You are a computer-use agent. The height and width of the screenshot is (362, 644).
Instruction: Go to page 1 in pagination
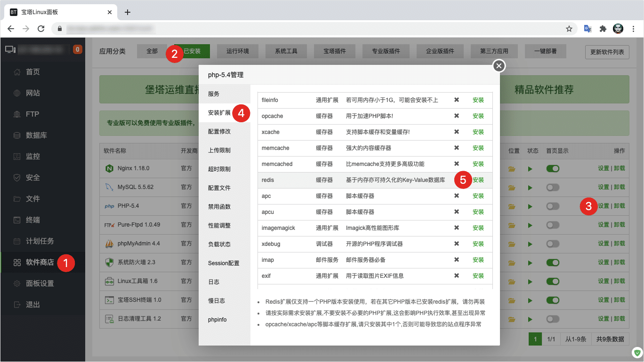[x=535, y=339]
